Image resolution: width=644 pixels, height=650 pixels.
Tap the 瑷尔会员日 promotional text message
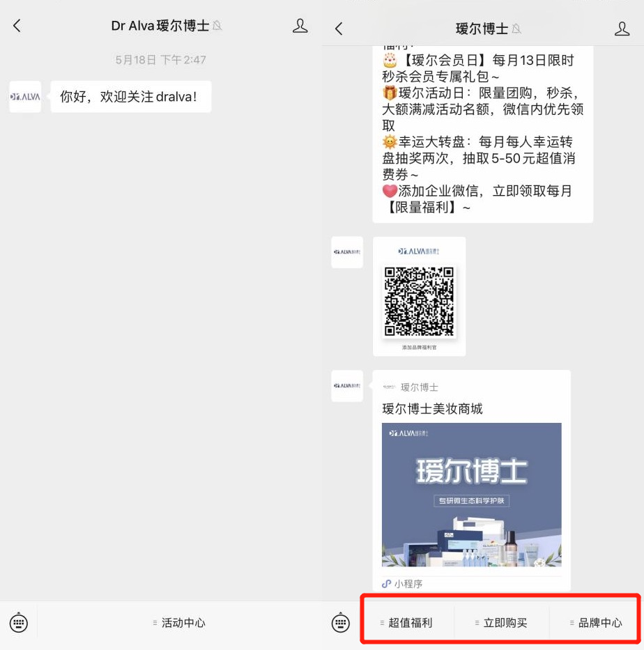click(x=483, y=134)
